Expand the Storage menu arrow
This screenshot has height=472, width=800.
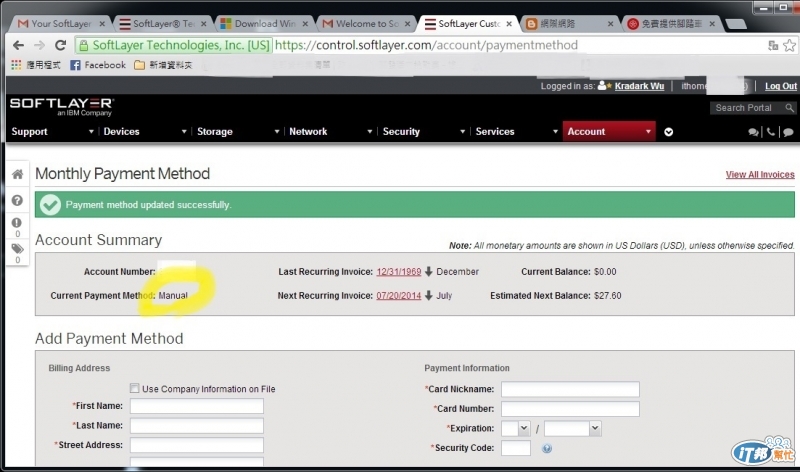[277, 132]
